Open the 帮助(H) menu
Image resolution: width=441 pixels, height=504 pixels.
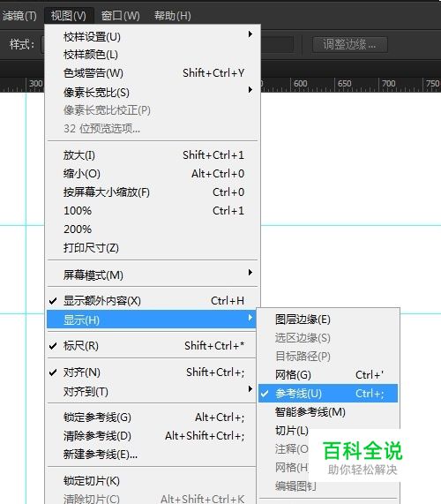click(x=173, y=15)
